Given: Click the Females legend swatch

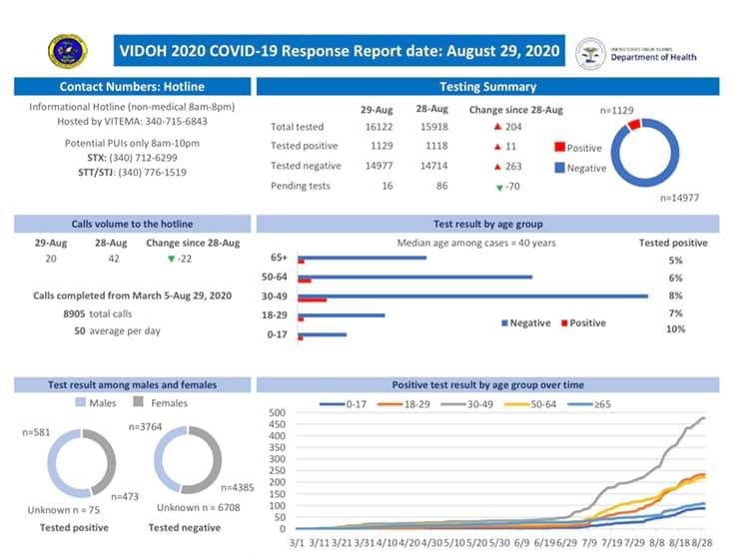Looking at the screenshot, I should pyautogui.click(x=140, y=403).
